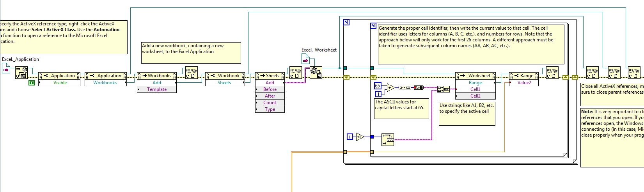The image size is (644, 192).
Task: Select the outer loop left shift register
Action: click(346, 77)
